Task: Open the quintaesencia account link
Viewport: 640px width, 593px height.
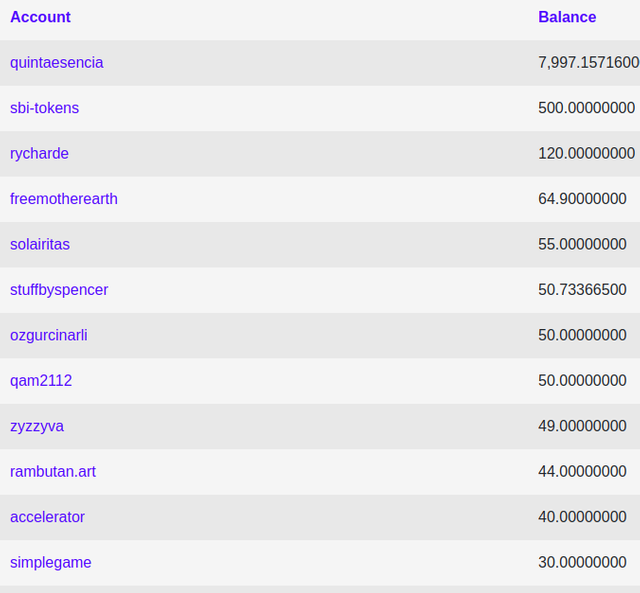Action: coord(56,63)
